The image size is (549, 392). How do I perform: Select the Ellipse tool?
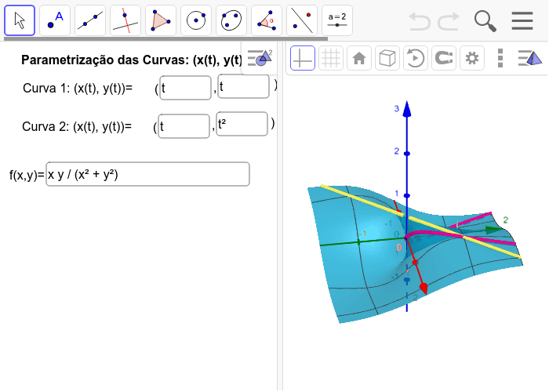coord(231,20)
